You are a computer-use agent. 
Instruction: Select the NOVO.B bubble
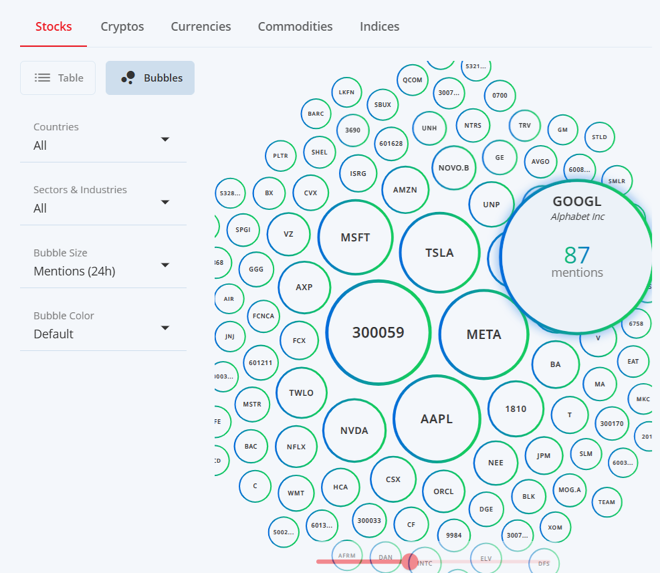tap(454, 168)
